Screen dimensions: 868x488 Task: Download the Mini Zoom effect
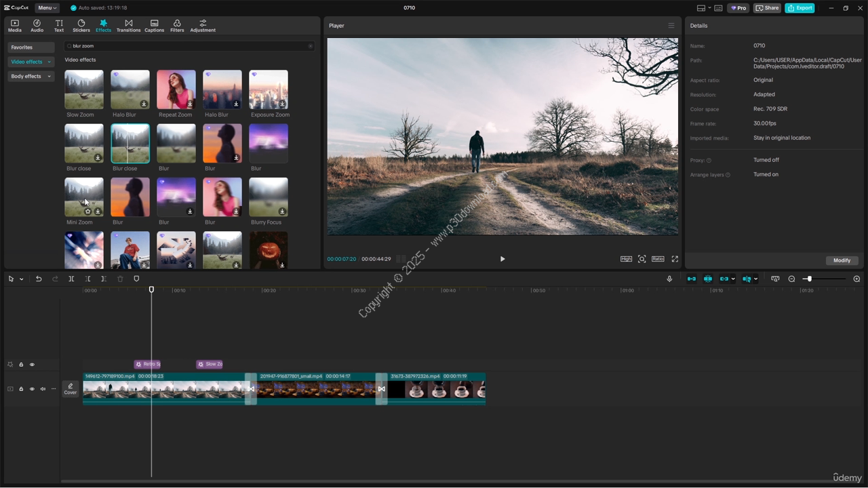tap(98, 211)
